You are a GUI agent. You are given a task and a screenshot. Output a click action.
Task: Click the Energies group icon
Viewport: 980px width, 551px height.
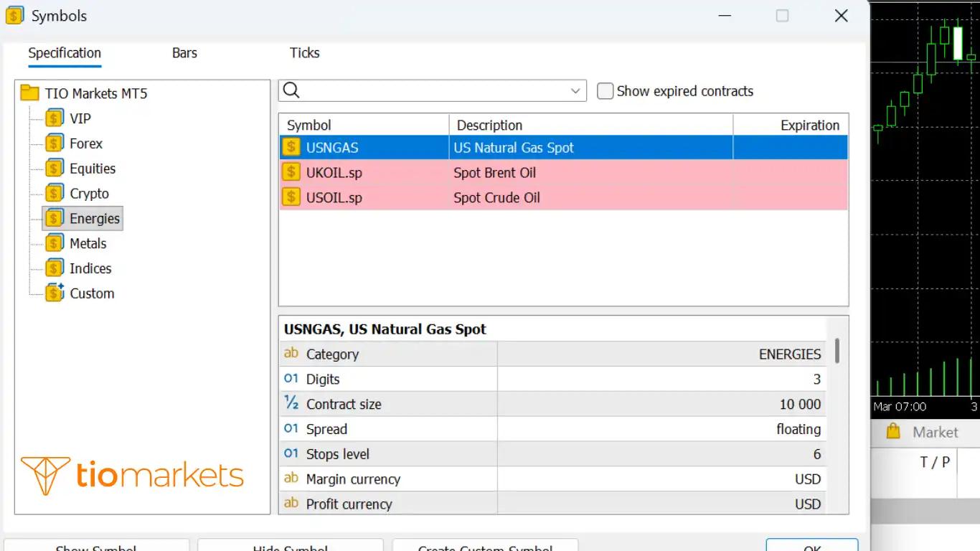point(54,219)
